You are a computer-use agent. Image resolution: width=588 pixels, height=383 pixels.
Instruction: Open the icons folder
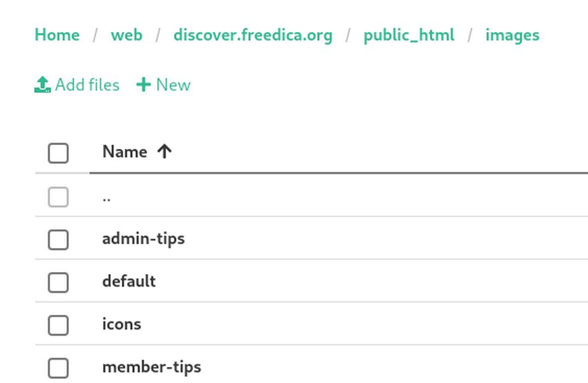click(122, 324)
